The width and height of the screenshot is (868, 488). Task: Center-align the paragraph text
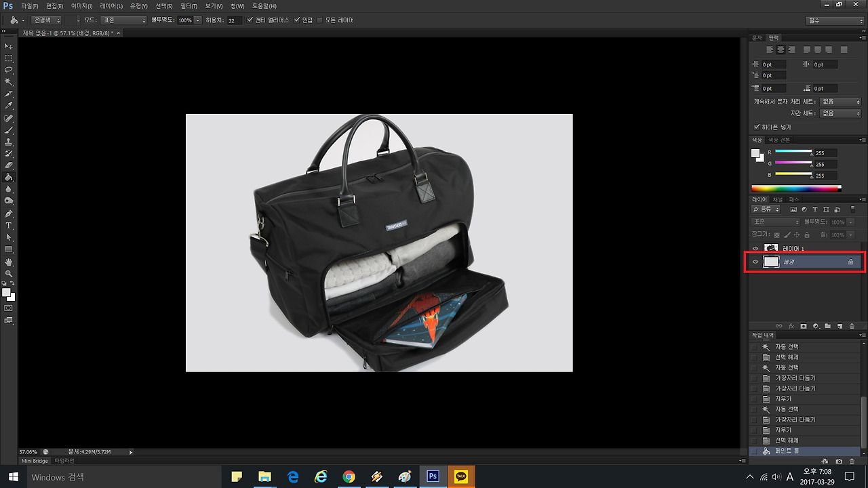781,49
